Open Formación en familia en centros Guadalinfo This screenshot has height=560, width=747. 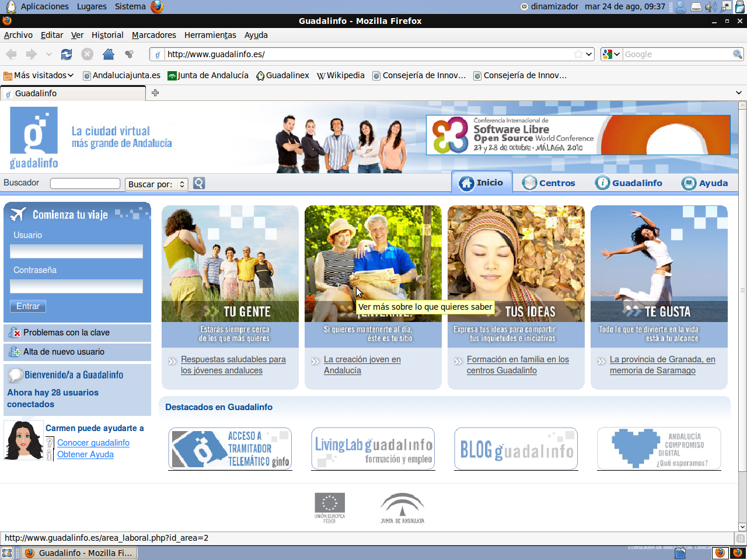point(518,365)
